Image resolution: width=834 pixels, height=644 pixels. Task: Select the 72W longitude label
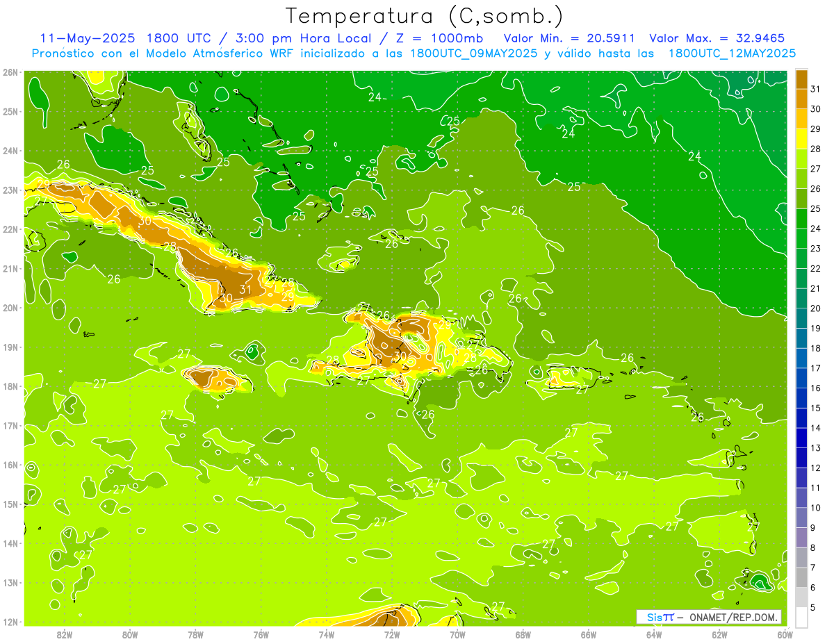(392, 634)
